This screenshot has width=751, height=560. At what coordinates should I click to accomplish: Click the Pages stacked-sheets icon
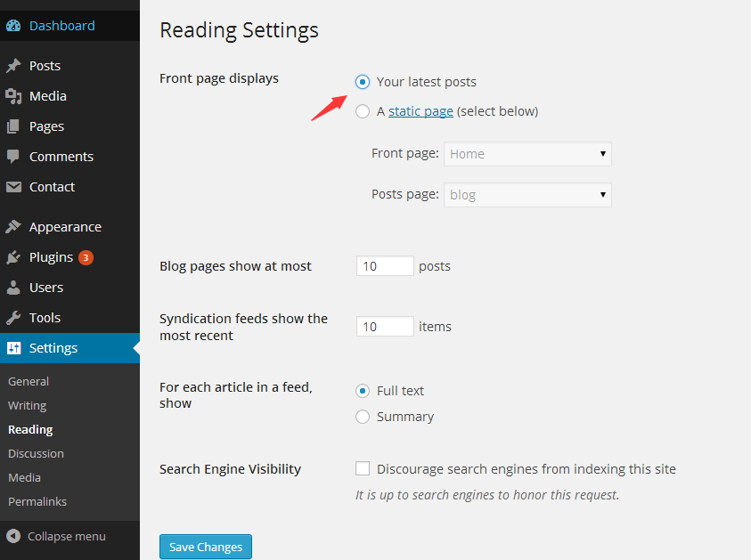point(13,126)
